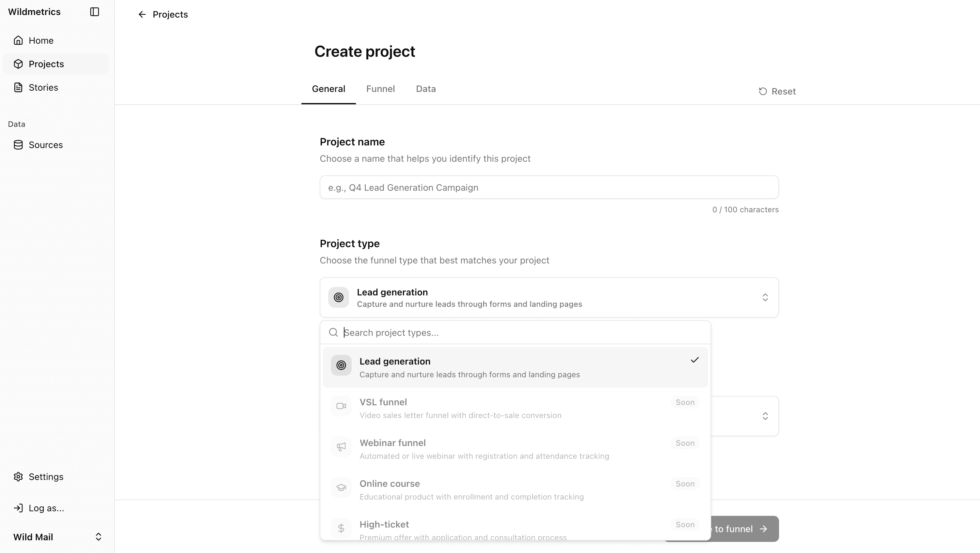Screen dimensions: 980x553
Task: Click the Reset circular arrow icon
Action: coord(763,92)
